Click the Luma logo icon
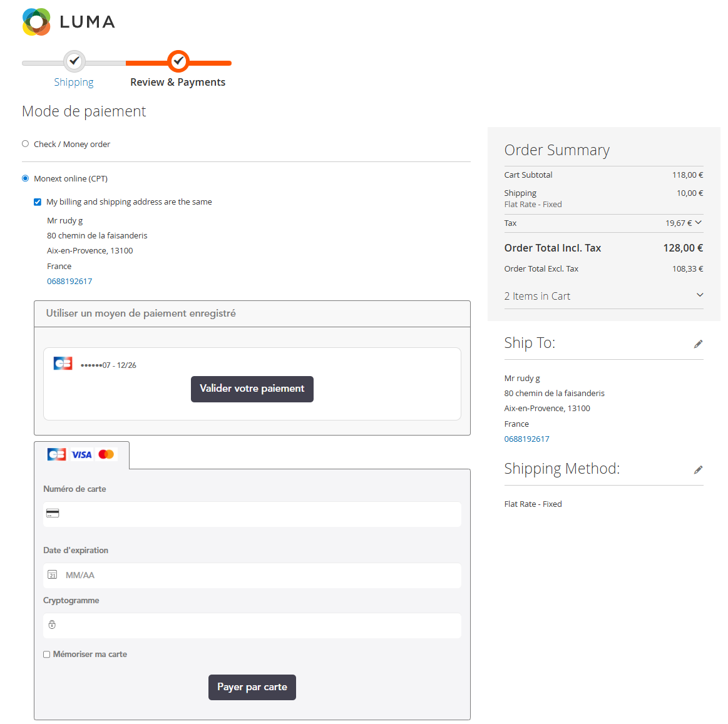The height and width of the screenshot is (724, 728). tap(36, 22)
